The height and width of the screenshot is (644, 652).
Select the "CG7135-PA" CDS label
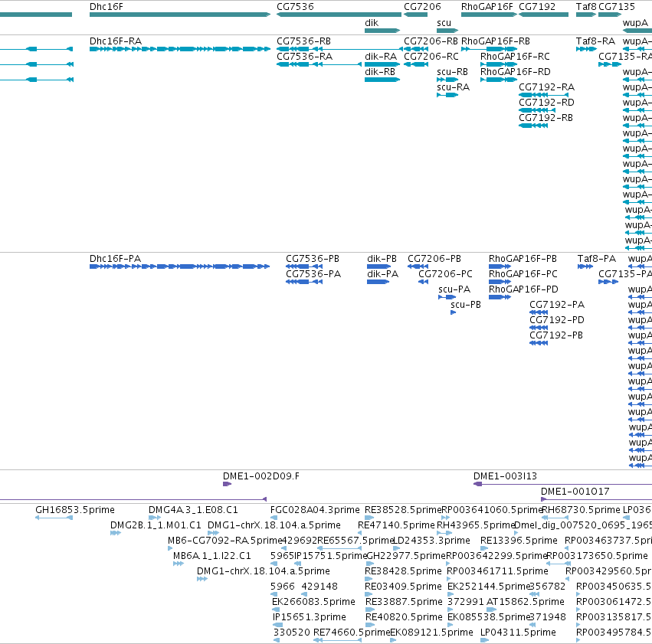click(x=625, y=274)
